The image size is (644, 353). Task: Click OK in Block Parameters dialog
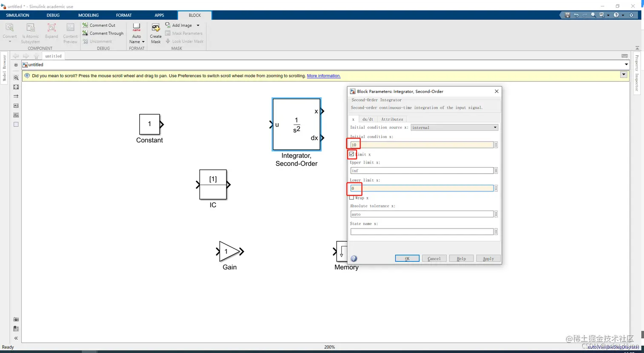[x=407, y=258]
